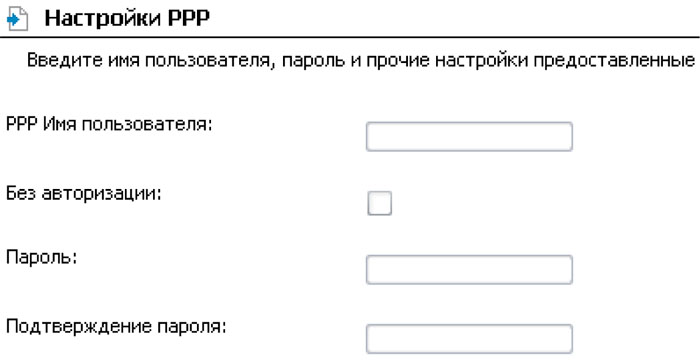
Task: Select the Настройки PPP section heading
Action: (127, 19)
